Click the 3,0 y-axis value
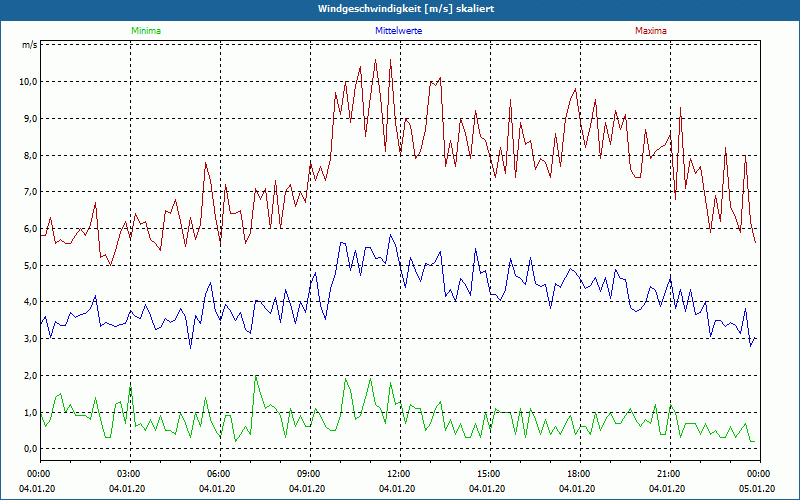 coord(29,339)
